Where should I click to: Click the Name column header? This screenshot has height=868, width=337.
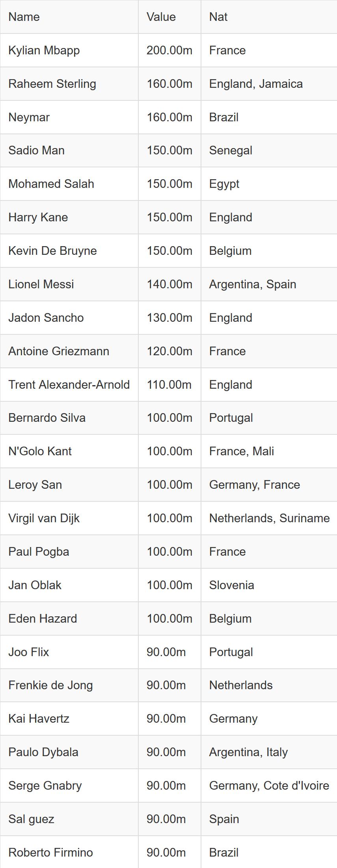click(x=24, y=17)
